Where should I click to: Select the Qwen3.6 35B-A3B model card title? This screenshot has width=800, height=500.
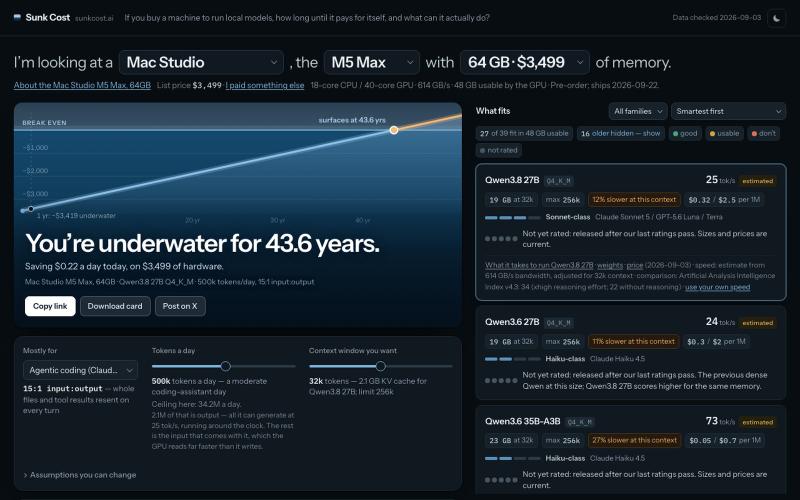(x=522, y=421)
